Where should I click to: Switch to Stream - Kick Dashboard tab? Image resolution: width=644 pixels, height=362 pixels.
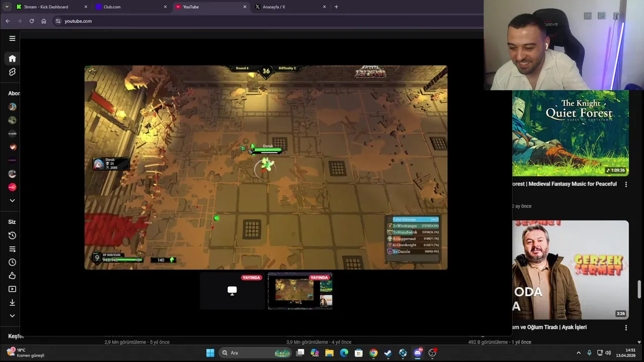pos(46,7)
